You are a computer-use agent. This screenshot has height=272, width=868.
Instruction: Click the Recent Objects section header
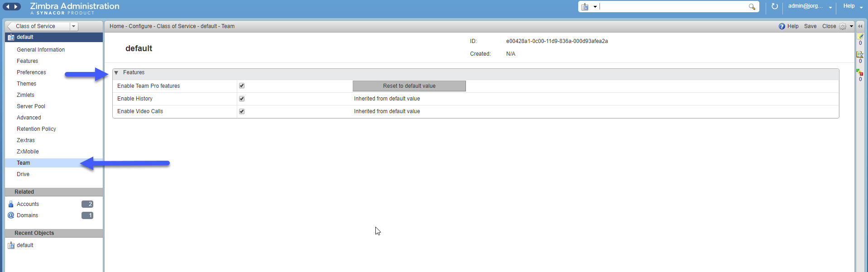[x=54, y=233]
